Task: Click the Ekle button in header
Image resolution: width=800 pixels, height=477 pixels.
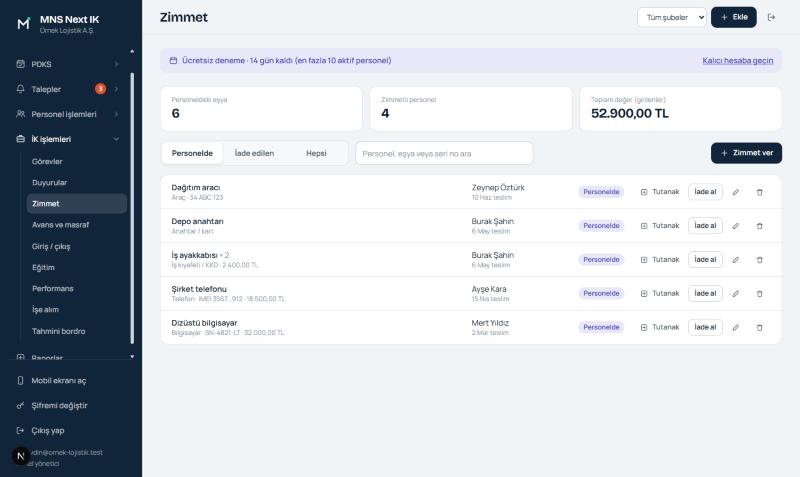Action: pyautogui.click(x=734, y=17)
